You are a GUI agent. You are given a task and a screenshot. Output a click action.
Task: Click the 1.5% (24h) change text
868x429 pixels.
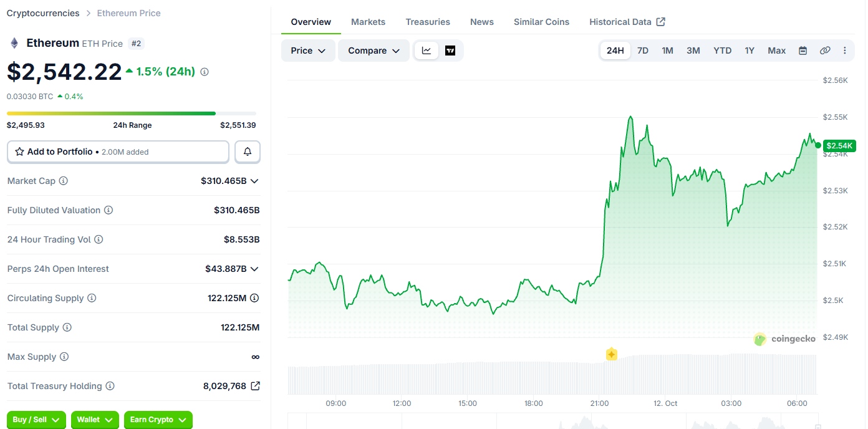click(x=166, y=72)
